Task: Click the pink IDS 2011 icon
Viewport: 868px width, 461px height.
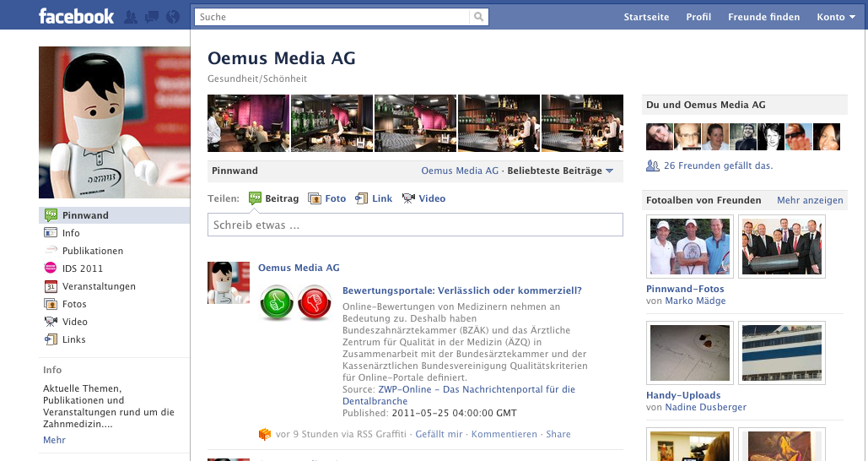Action: coord(51,268)
